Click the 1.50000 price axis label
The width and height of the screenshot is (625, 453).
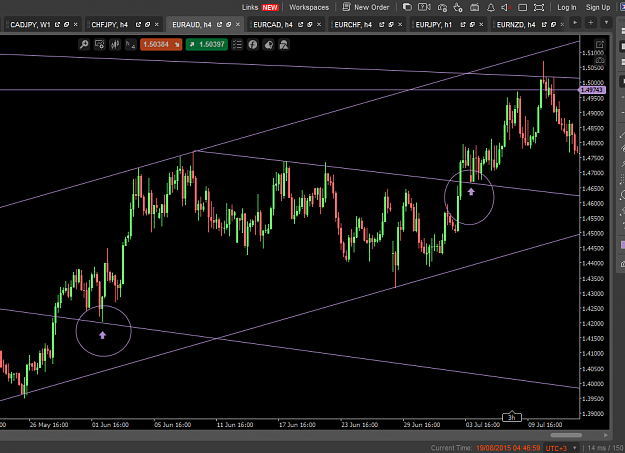coord(593,83)
